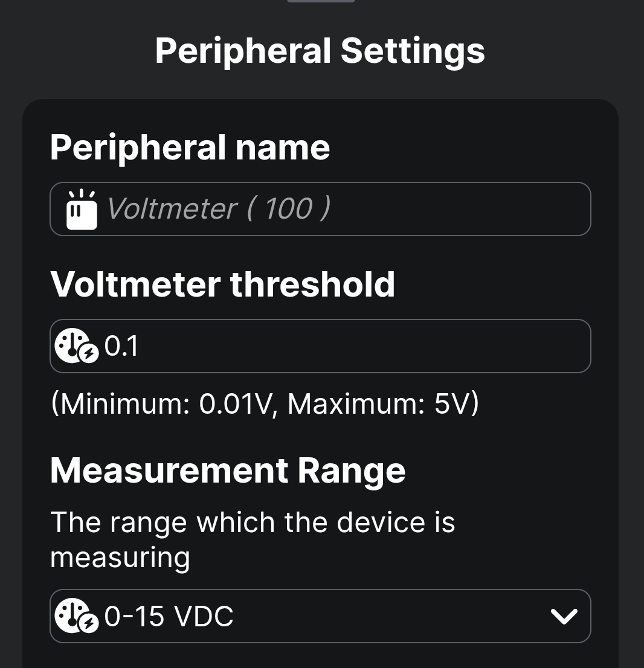Click the Voltmeter ( 100 ) placeholder text
Viewport: 644px width, 668px height.
(218, 209)
